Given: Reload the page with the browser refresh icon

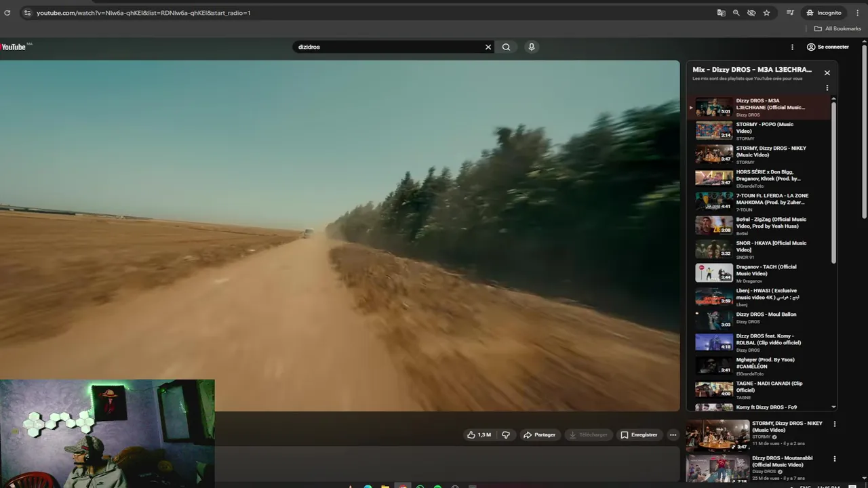Looking at the screenshot, I should tap(7, 13).
